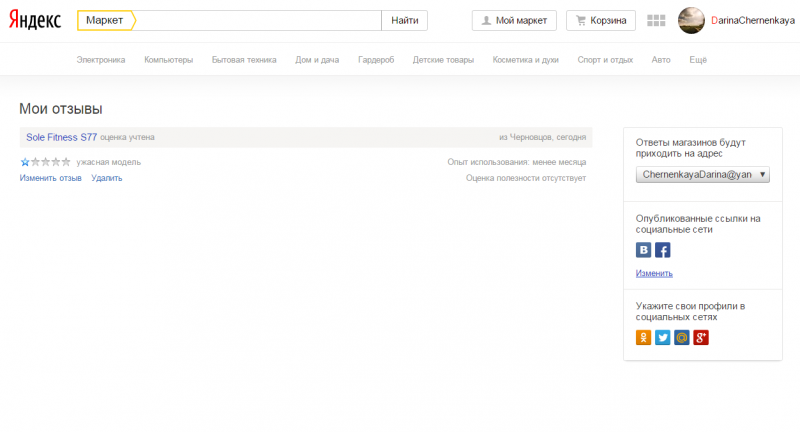This screenshot has height=432, width=800.
Task: Click the Маркет search label tag
Action: [106, 20]
